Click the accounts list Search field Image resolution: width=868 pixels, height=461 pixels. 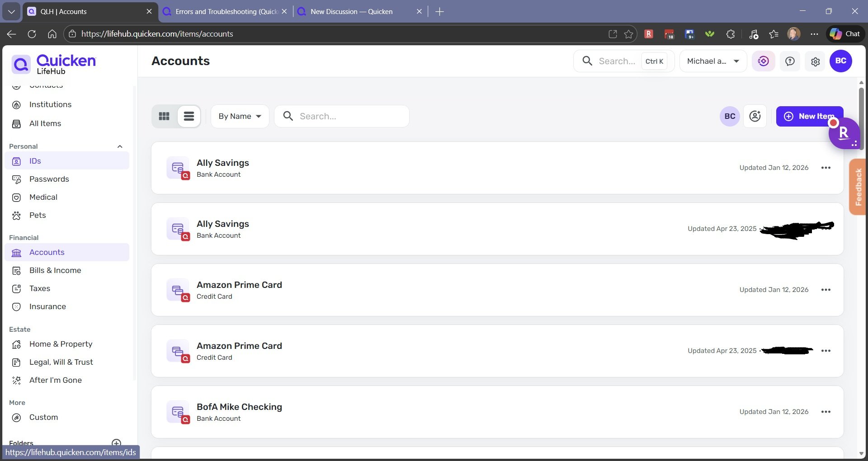(342, 116)
